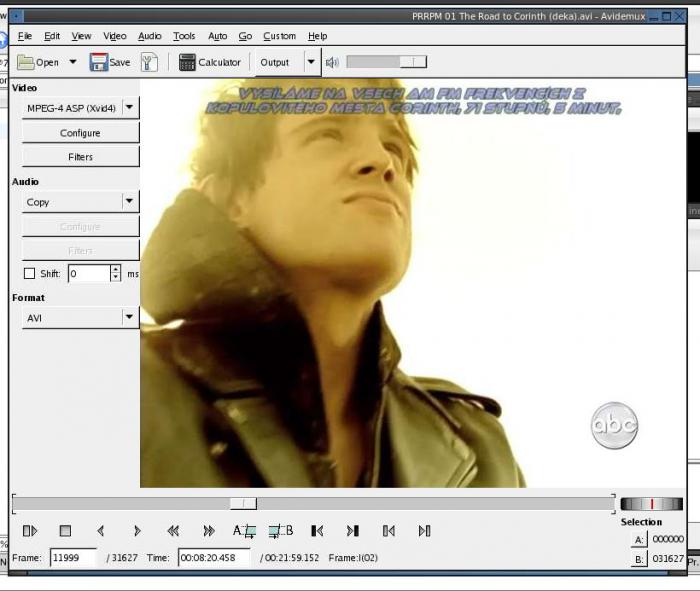Play the video
The image size is (700, 591).
30,531
